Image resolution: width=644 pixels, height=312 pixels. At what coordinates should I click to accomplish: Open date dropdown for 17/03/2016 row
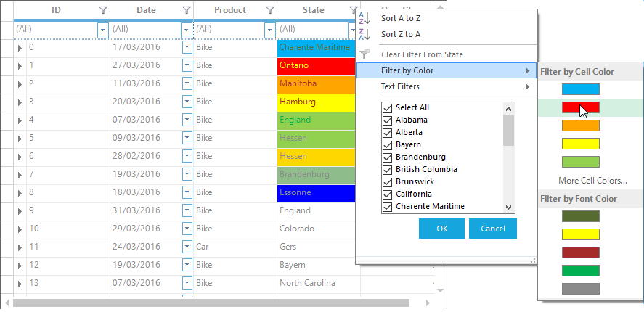pos(187,47)
